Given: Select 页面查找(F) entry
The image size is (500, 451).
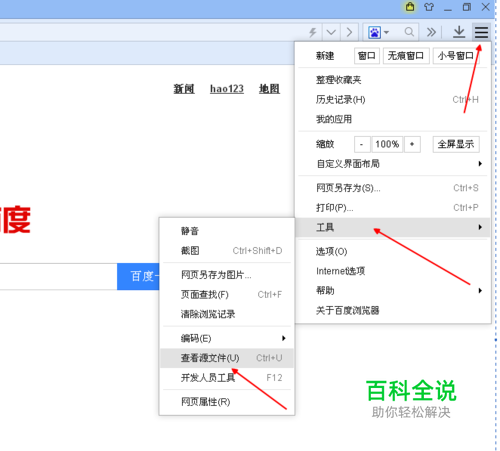Looking at the screenshot, I should [227, 295].
